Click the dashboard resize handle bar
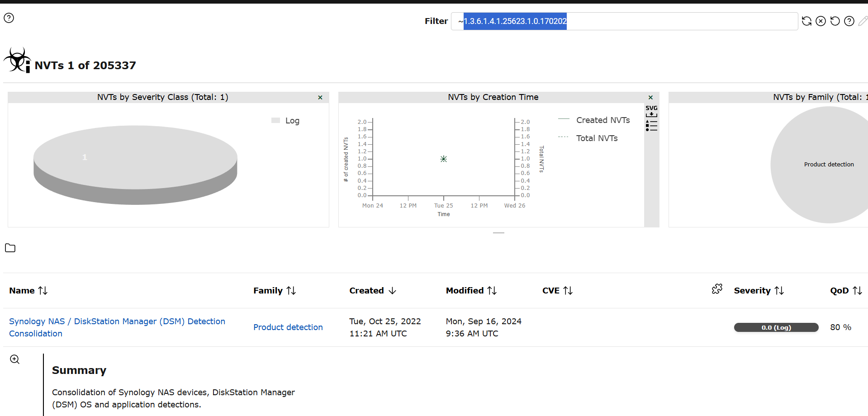 point(498,232)
